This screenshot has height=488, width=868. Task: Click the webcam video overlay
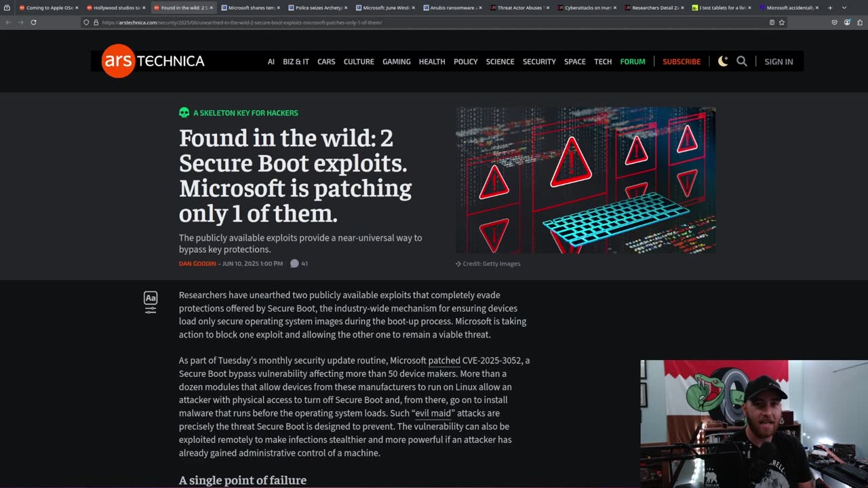pos(754,424)
